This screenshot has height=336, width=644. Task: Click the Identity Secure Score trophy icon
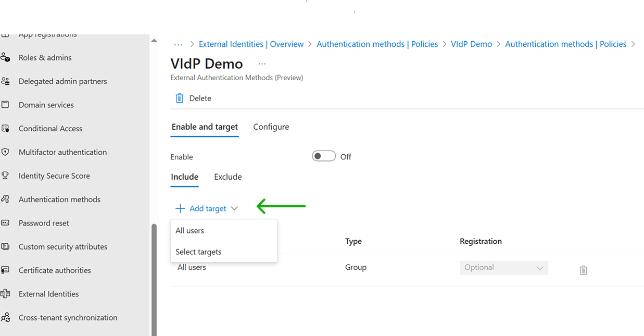pos(5,176)
